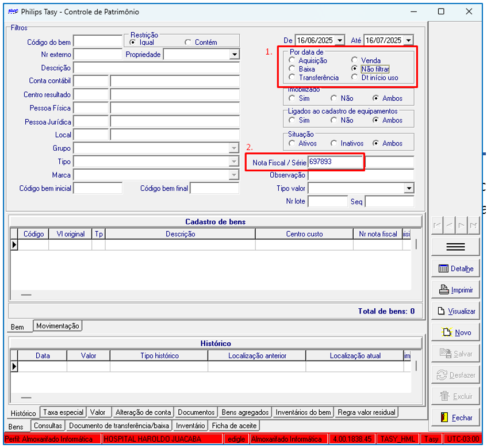Screen dimensions: 487x448
Task: Open the Documento de transferência/baixa tab
Action: [x=119, y=426]
